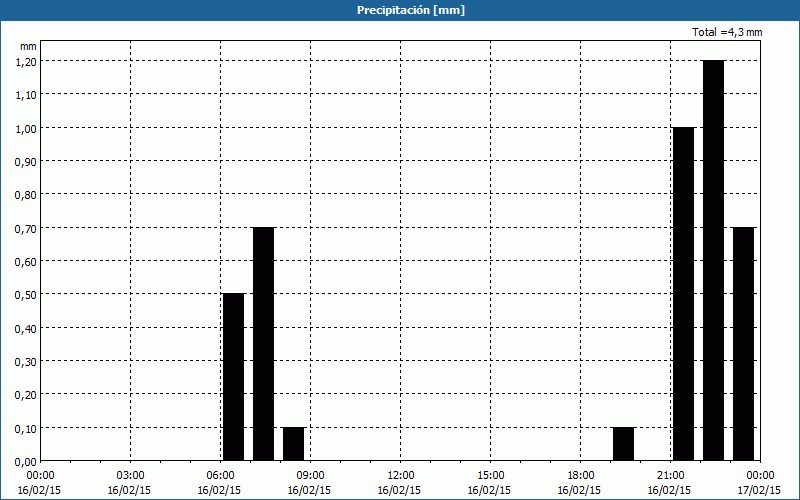Viewport: 800px width, 500px height.
Task: Click the 1,00 y-axis label
Action: click(x=26, y=128)
